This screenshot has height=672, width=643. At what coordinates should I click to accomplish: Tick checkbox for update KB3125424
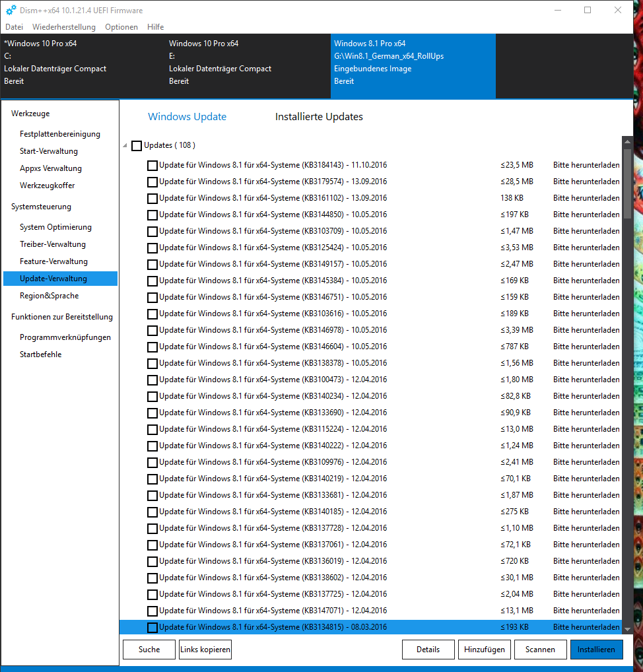pyautogui.click(x=152, y=248)
